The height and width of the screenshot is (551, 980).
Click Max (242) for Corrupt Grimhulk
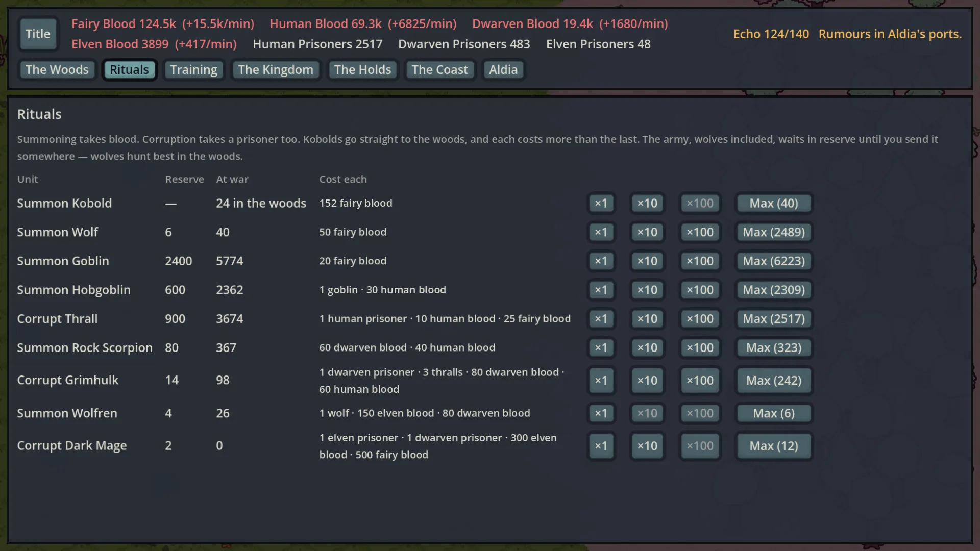pos(774,381)
